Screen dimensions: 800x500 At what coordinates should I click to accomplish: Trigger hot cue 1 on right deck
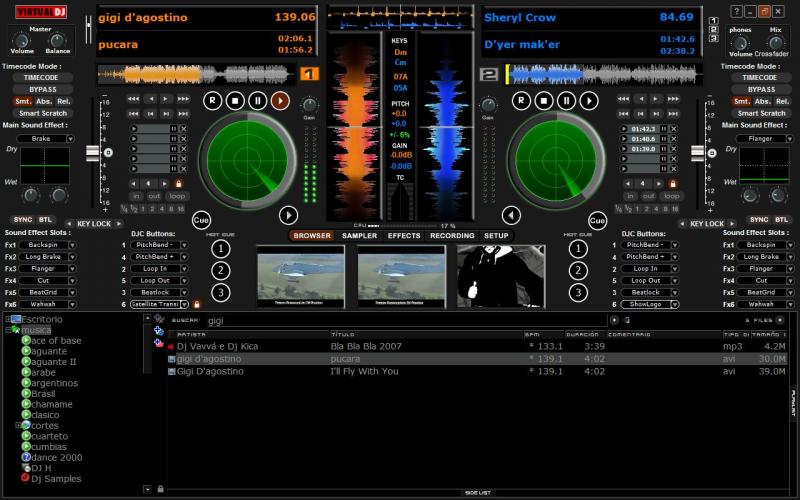point(578,248)
